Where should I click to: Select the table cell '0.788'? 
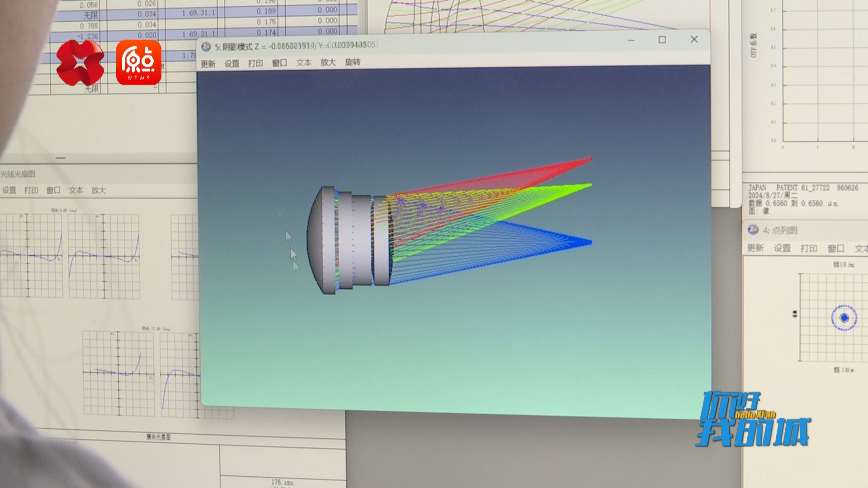coord(89,26)
